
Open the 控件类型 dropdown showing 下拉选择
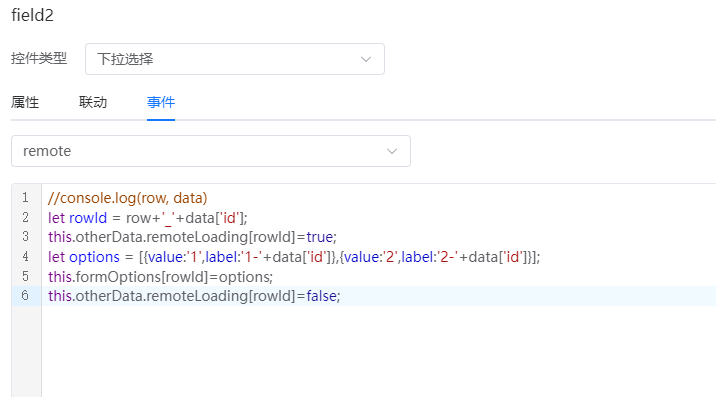click(235, 59)
